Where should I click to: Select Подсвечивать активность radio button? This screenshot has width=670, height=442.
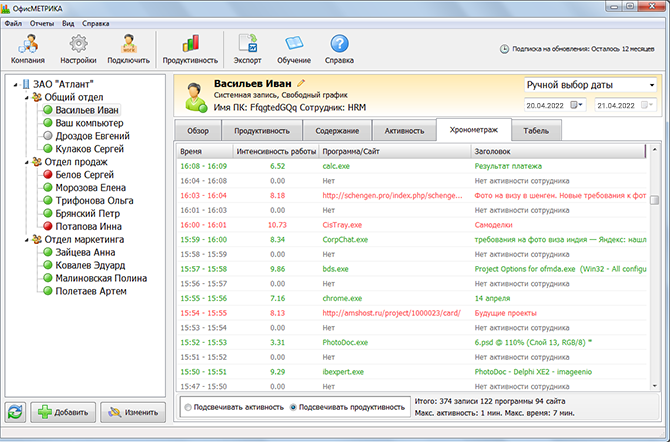190,407
